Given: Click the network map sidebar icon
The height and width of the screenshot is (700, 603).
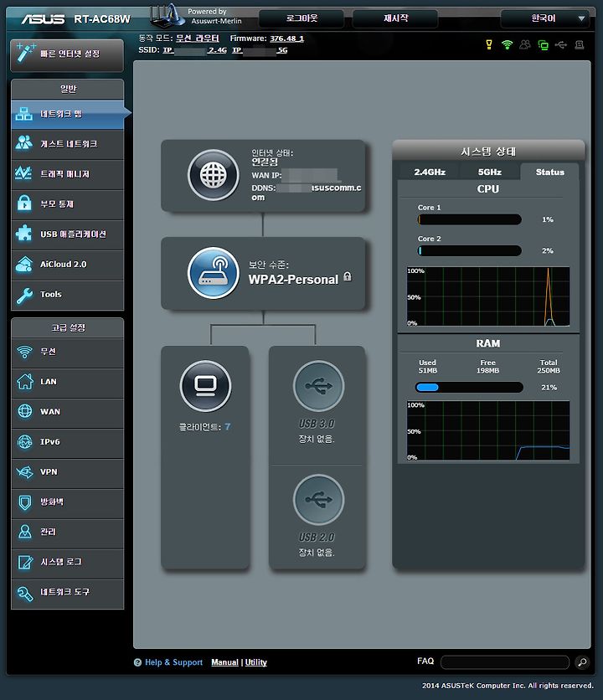Looking at the screenshot, I should pos(24,114).
